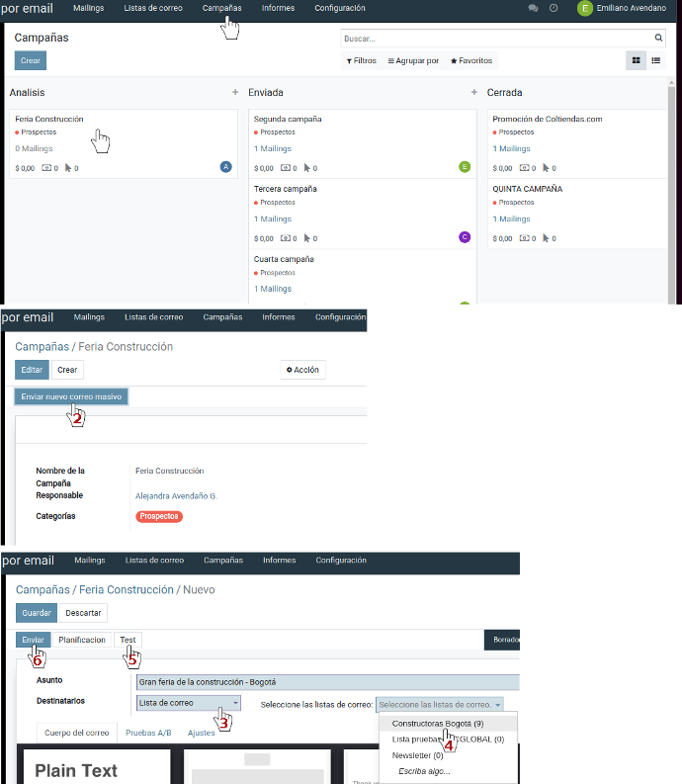682x784 pixels.
Task: Click the plus icon in Enviada column
Action: tap(474, 92)
